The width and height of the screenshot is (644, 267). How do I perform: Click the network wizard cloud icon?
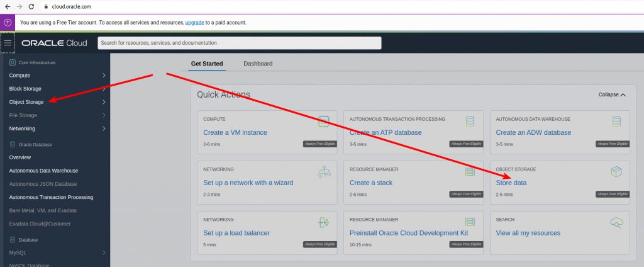(324, 172)
